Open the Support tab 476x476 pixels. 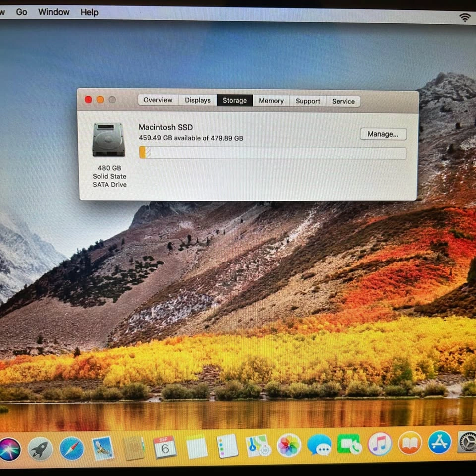click(308, 101)
